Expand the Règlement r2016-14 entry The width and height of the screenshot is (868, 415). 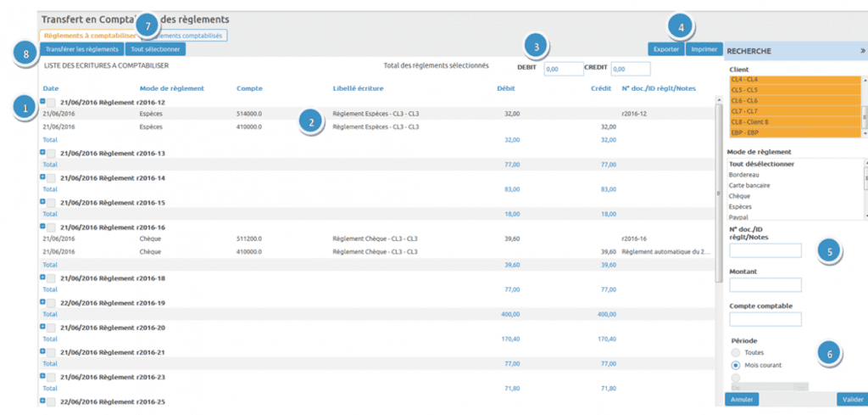tap(42, 177)
